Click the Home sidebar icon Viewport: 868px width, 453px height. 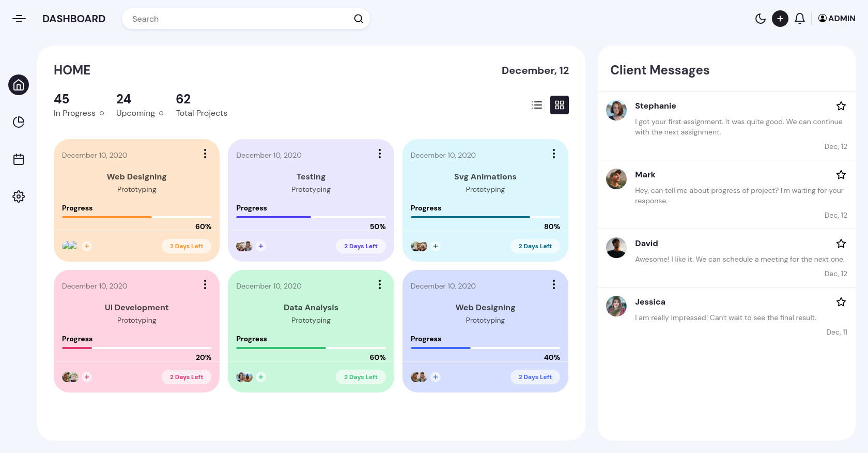(19, 85)
